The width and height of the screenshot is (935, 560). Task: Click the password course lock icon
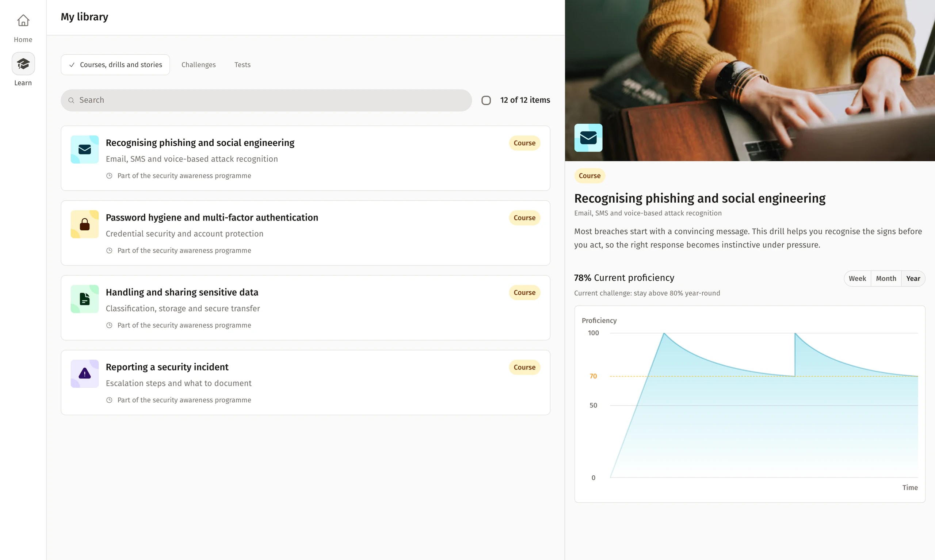[85, 224]
